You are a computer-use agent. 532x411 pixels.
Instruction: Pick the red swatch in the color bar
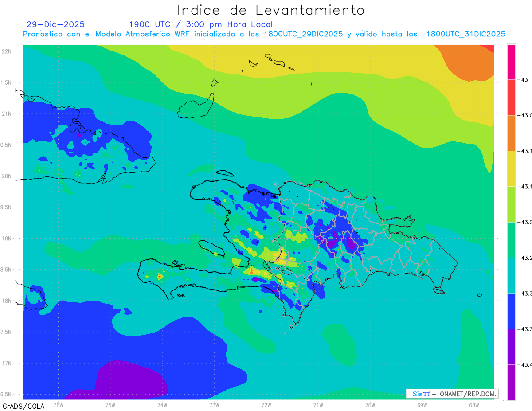pos(511,98)
